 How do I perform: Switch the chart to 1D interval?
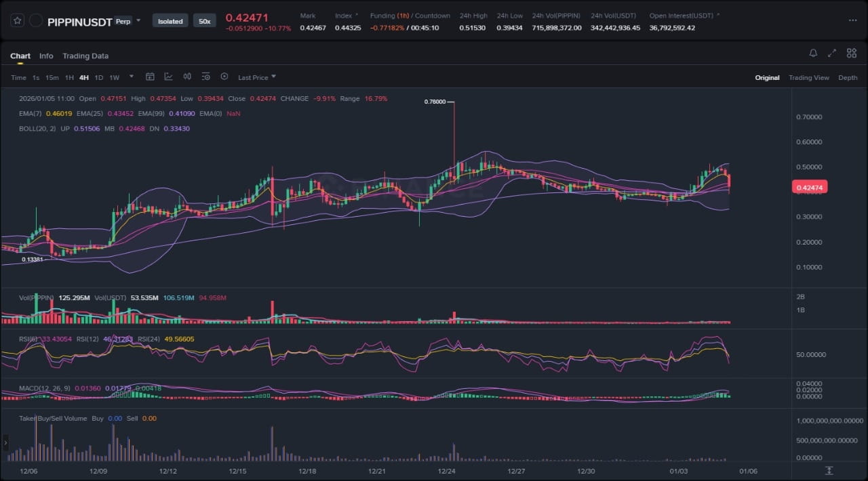coord(99,77)
